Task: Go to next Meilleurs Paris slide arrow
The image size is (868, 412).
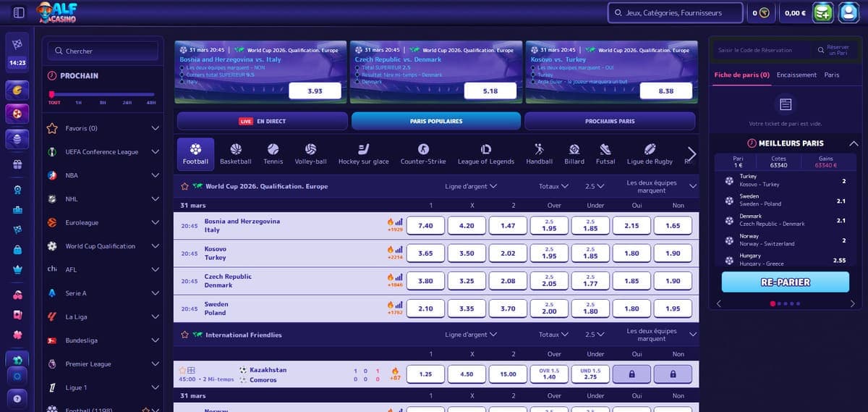Action: 852,303
